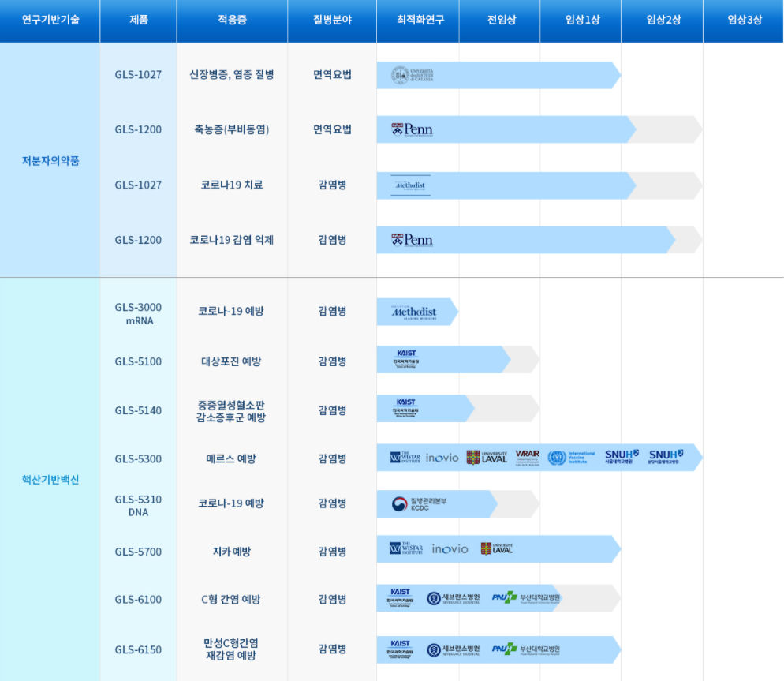The image size is (784, 681).
Task: Click inovio logo in GLS-5700 row
Action: [450, 549]
